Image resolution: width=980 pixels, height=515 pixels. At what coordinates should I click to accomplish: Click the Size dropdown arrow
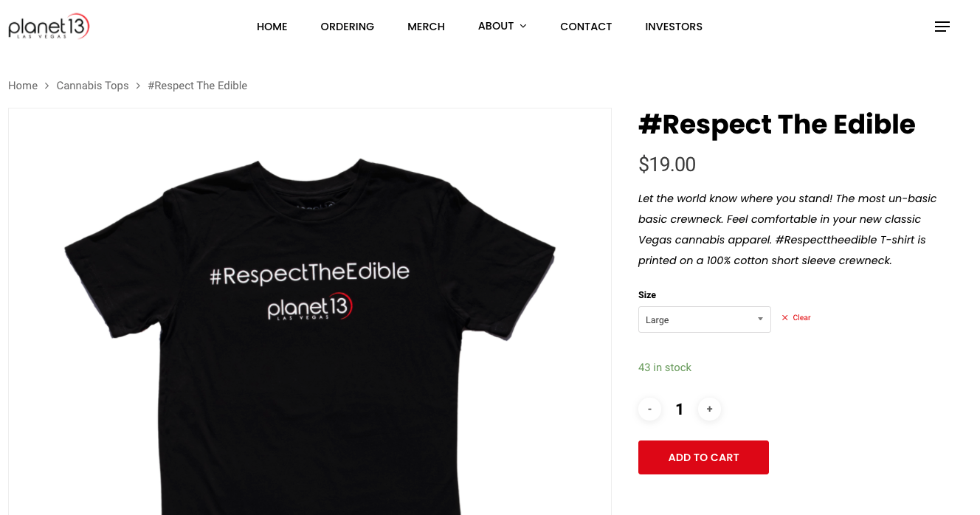pos(760,319)
